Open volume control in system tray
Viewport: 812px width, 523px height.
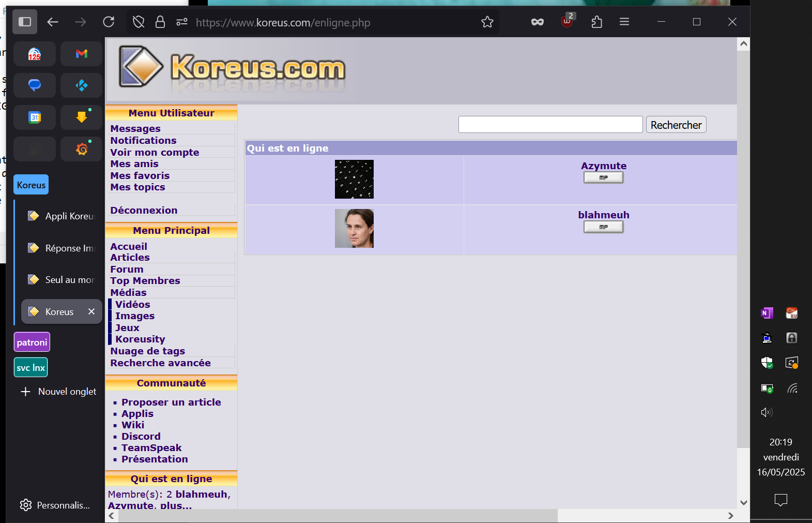[x=767, y=412]
